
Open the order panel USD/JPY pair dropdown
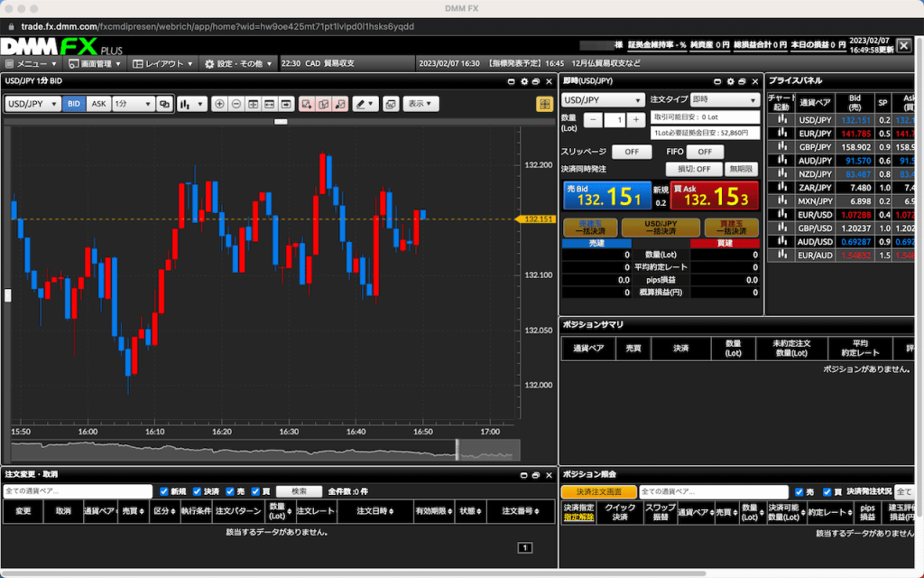[x=603, y=99]
